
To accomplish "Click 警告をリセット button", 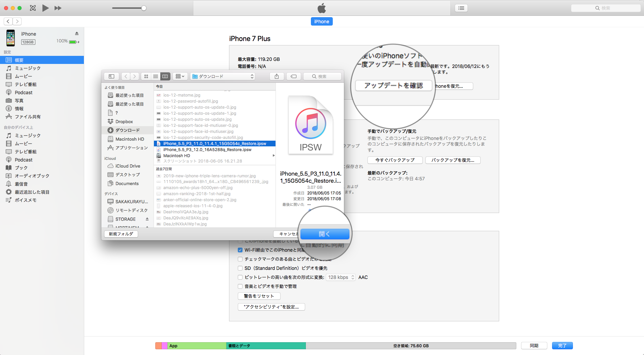I will point(259,296).
